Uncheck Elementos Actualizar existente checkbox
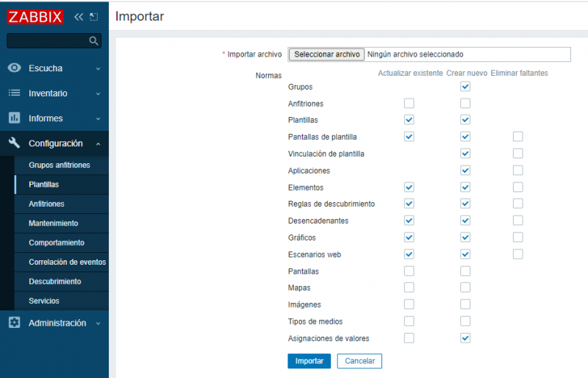This screenshot has width=588, height=378. (x=409, y=188)
